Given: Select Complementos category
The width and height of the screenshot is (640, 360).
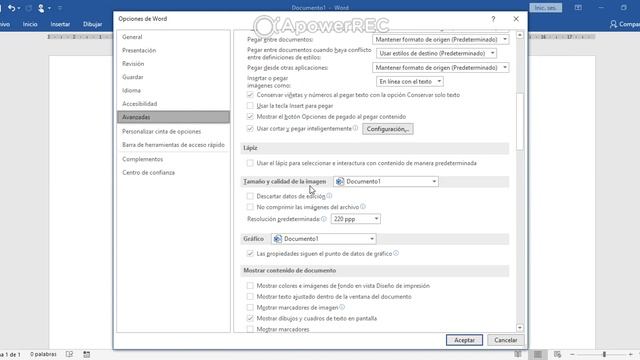Looking at the screenshot, I should tap(173, 159).
